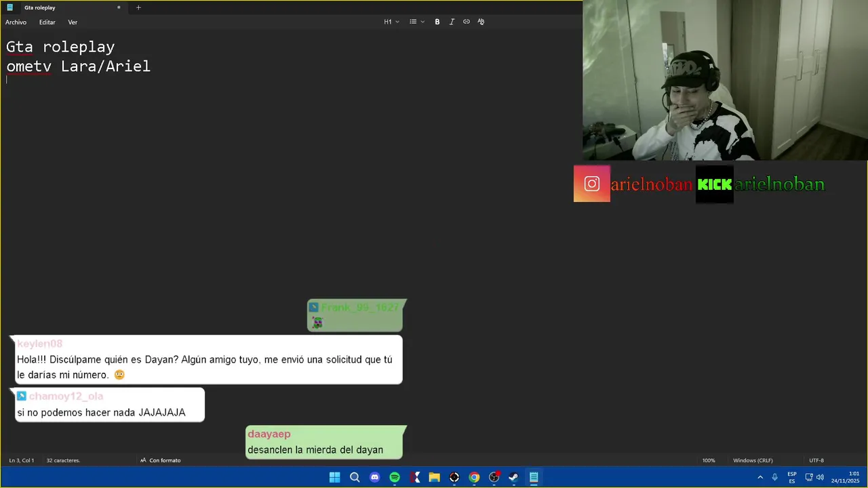The width and height of the screenshot is (868, 488).
Task: Open the crosshair app icon in the taskbar
Action: click(x=454, y=477)
